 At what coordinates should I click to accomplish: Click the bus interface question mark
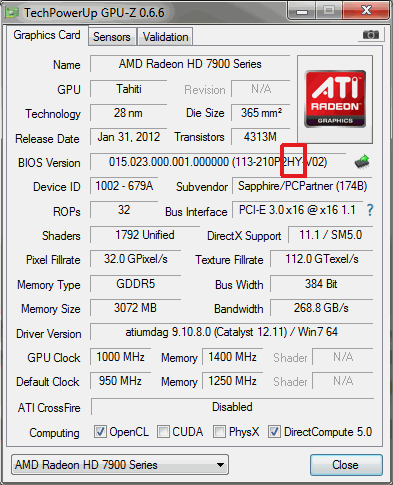(x=370, y=210)
